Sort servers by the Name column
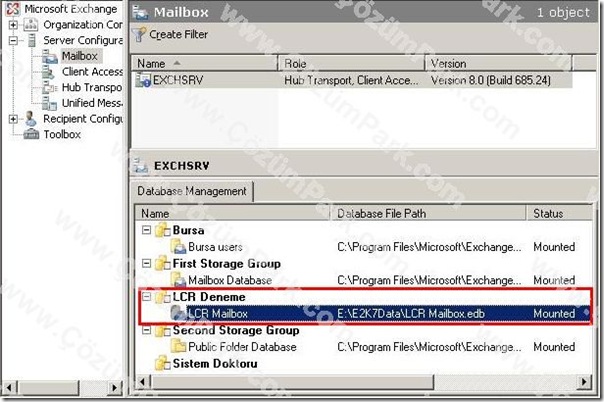The height and width of the screenshot is (402, 604). tap(205, 64)
